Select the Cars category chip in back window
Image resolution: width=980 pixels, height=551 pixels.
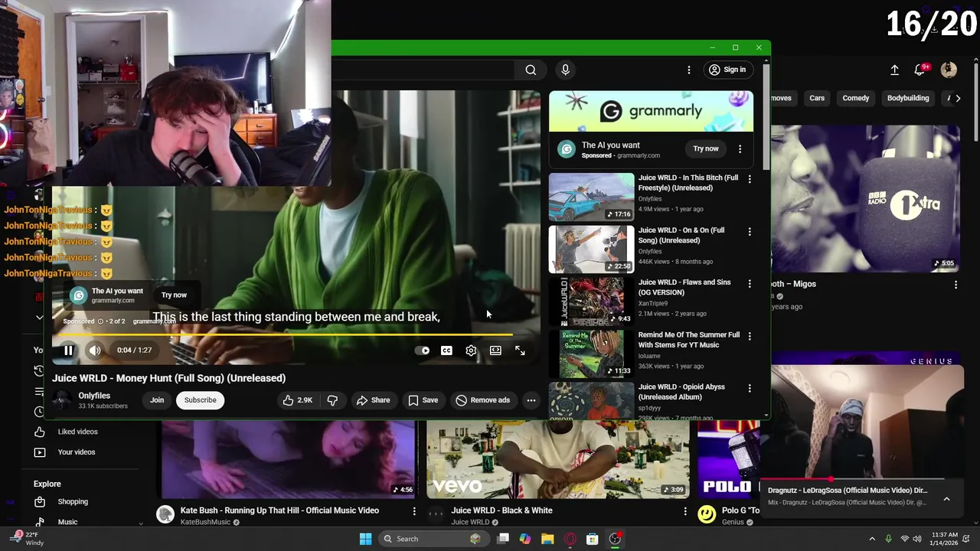(817, 98)
